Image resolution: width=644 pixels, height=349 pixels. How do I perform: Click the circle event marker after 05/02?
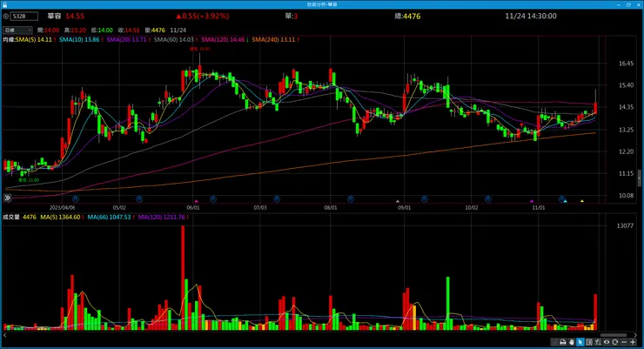(x=139, y=198)
